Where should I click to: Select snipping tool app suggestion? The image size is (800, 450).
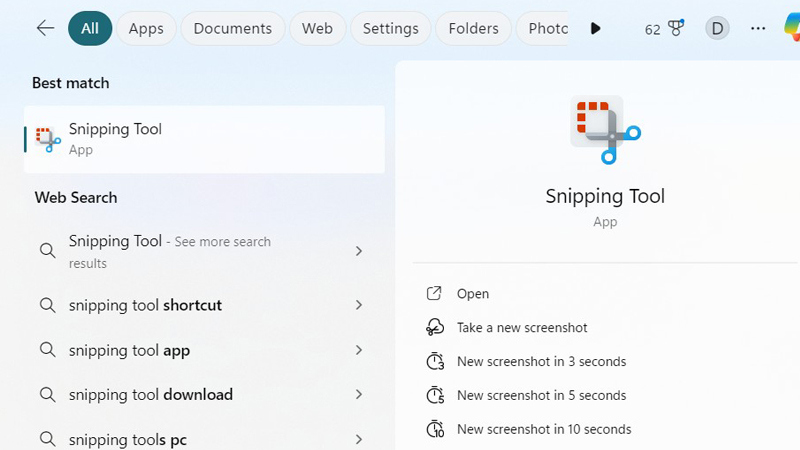(204, 350)
